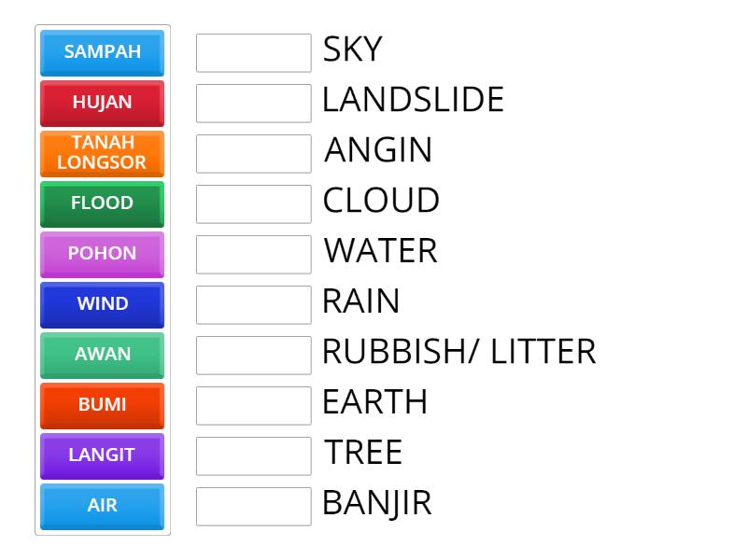This screenshot has width=747, height=560.
Task: Click the orange BUMI tile
Action: click(x=102, y=405)
